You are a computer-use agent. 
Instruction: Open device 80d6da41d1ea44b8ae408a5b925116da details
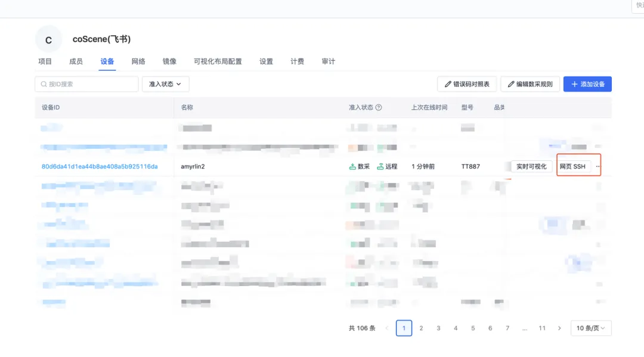click(98, 166)
